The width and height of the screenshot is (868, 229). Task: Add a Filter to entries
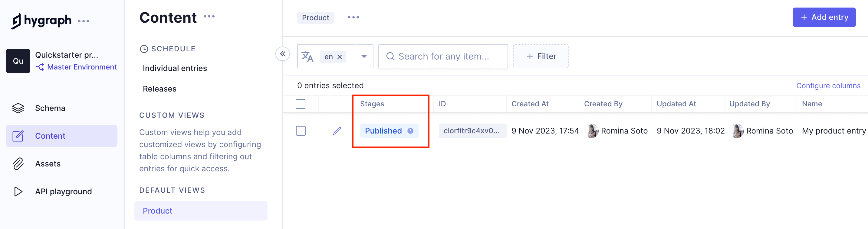(x=541, y=56)
